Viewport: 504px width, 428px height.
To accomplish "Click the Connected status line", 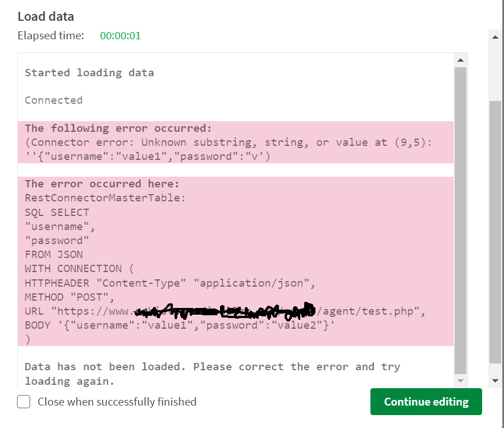I will tap(53, 100).
